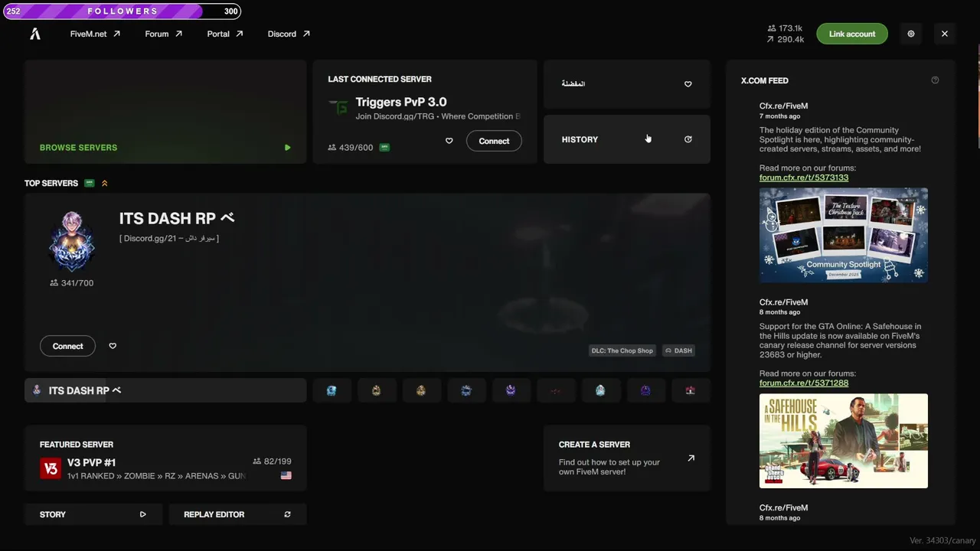Select the pink castle server icon tab

click(690, 390)
